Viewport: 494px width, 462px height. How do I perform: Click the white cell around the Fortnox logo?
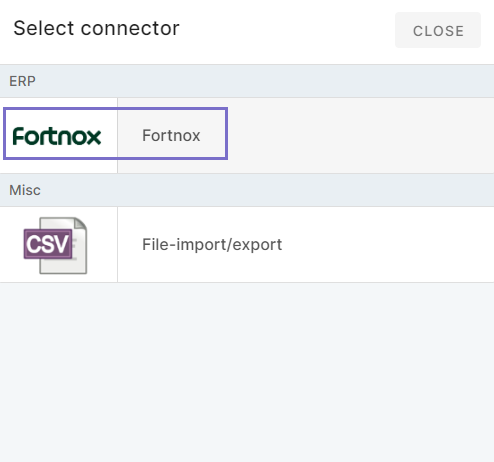(59, 135)
